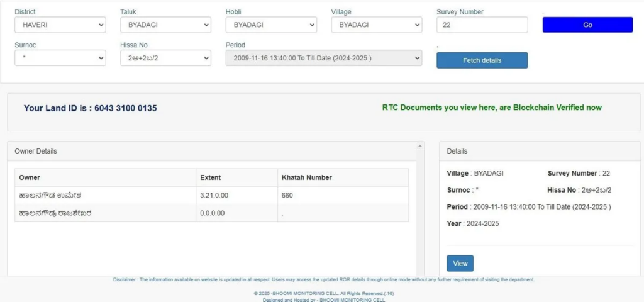Open the Surnoc dropdown
The image size is (644, 302).
coord(60,58)
